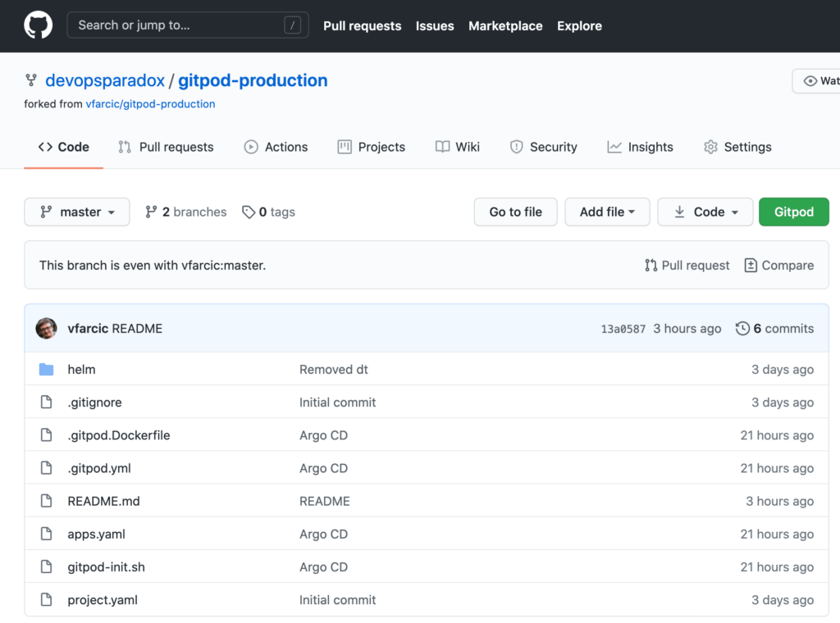Expand the Code download dropdown
Image resolution: width=840 pixels, height=623 pixels.
705,212
